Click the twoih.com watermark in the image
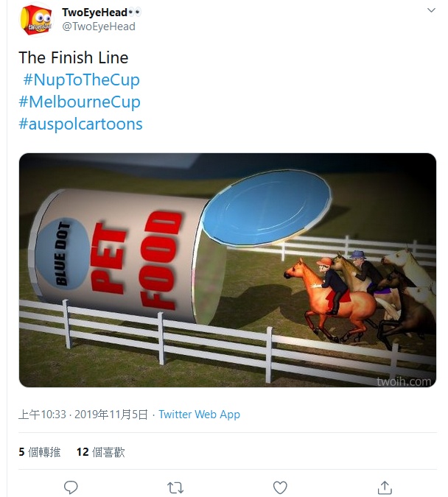This screenshot has height=497, width=448. coord(403,381)
